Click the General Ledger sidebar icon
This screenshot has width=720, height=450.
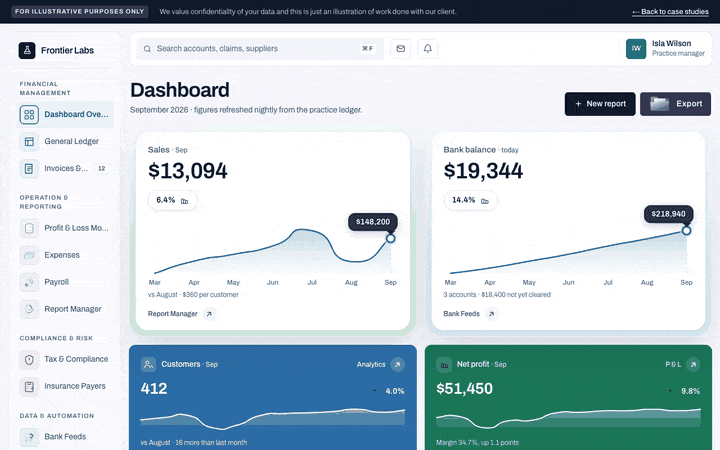pos(29,141)
